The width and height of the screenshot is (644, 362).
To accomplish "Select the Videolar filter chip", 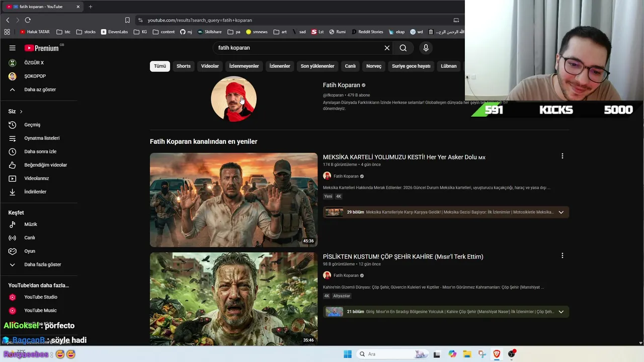I will pos(210,66).
